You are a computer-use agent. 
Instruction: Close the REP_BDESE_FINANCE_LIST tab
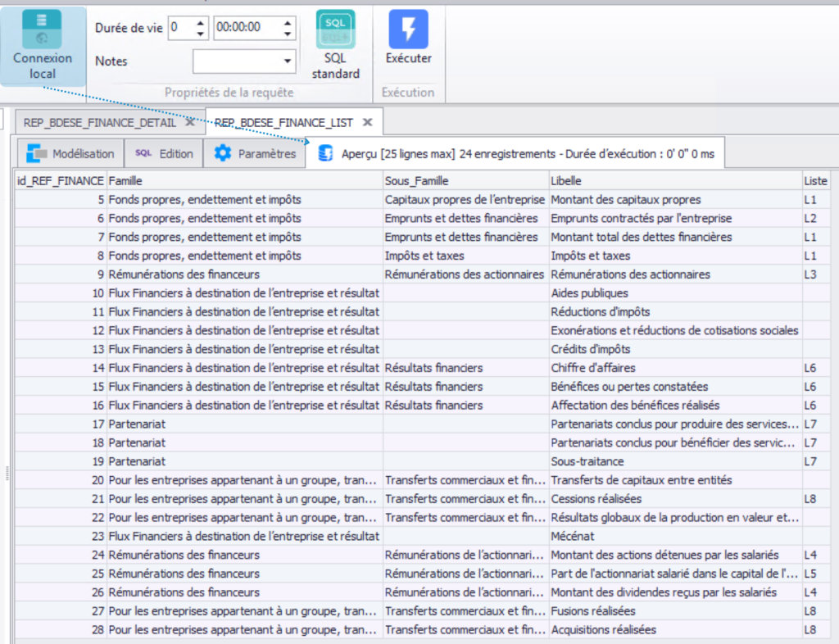(368, 122)
